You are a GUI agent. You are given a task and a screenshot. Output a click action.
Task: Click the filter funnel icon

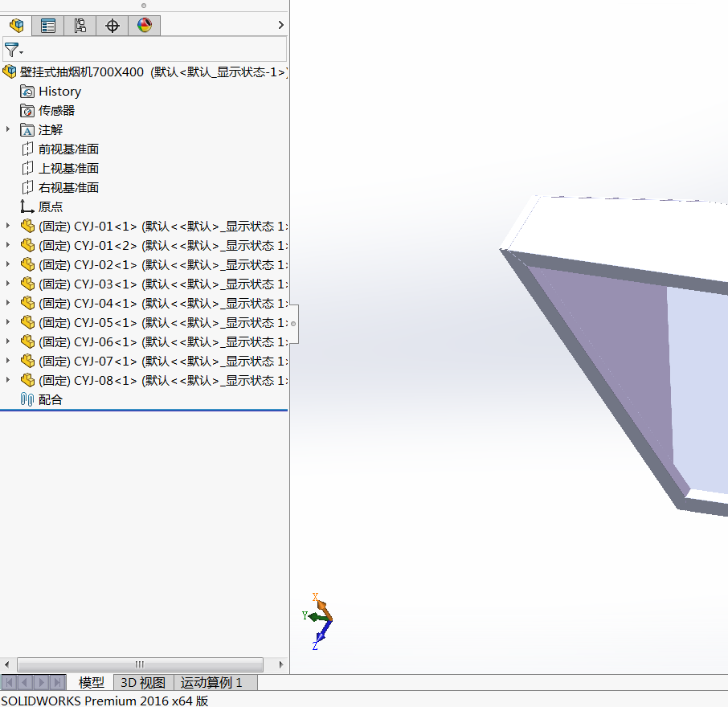tap(11, 50)
